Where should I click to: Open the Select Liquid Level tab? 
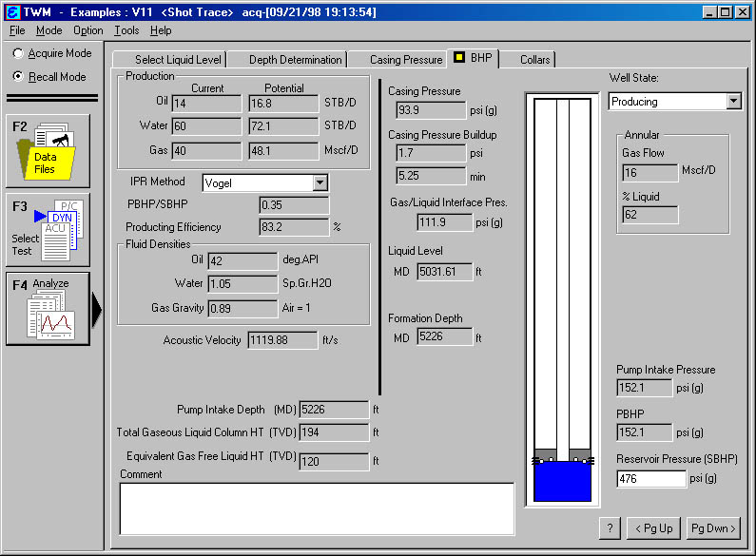click(x=178, y=60)
